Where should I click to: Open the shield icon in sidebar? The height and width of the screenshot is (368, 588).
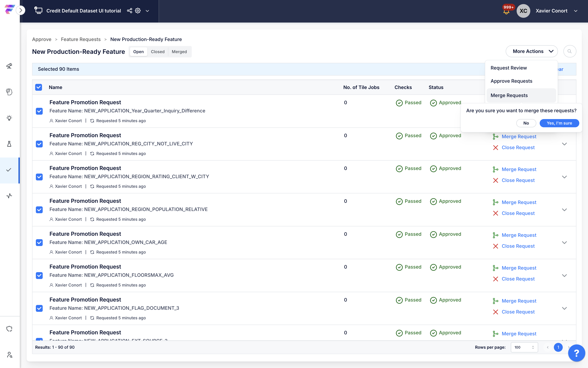click(9, 329)
